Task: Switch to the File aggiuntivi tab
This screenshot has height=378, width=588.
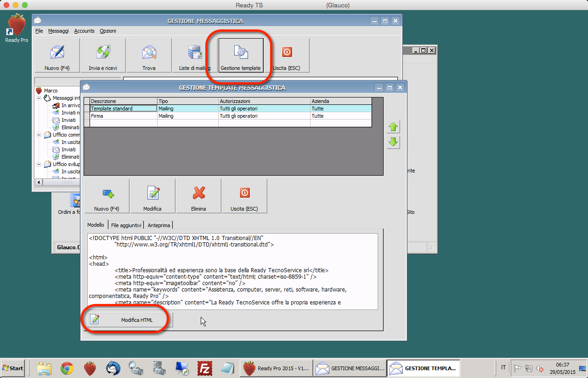Action: (x=126, y=225)
